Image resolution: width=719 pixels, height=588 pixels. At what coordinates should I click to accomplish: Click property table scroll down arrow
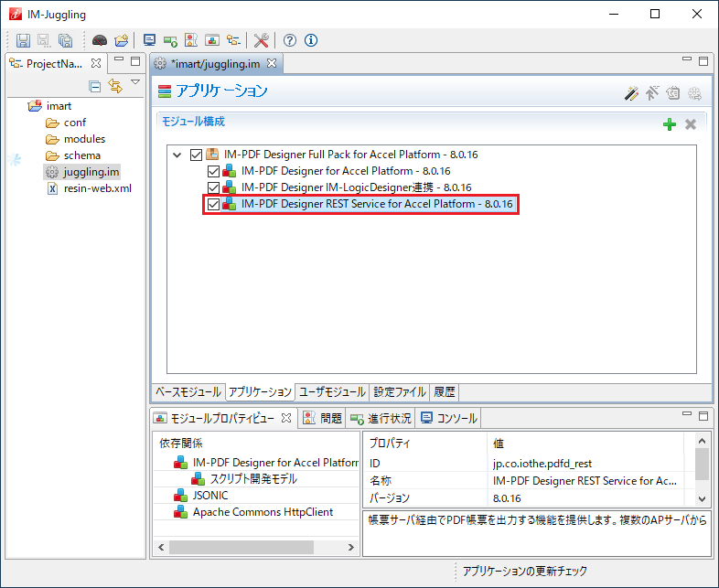point(702,498)
